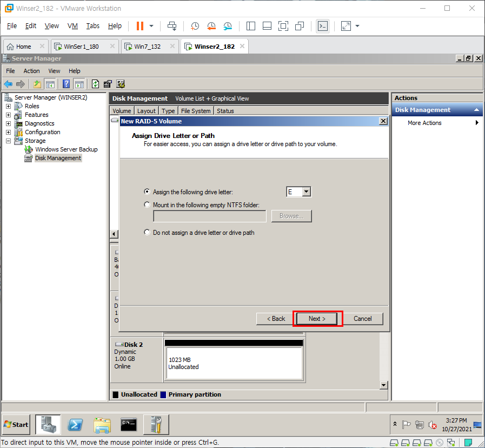This screenshot has height=448, width=485.
Task: Click the VMware pause VM icon
Action: (x=140, y=26)
